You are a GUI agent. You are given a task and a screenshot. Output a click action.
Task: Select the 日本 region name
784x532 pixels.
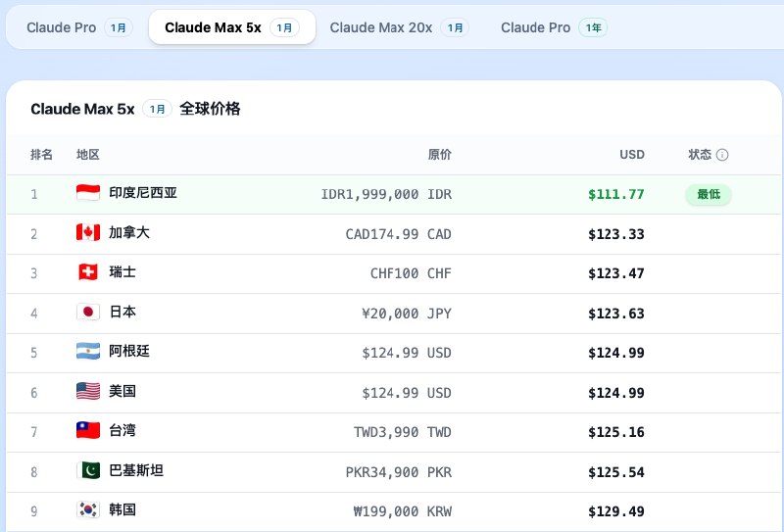(x=122, y=312)
